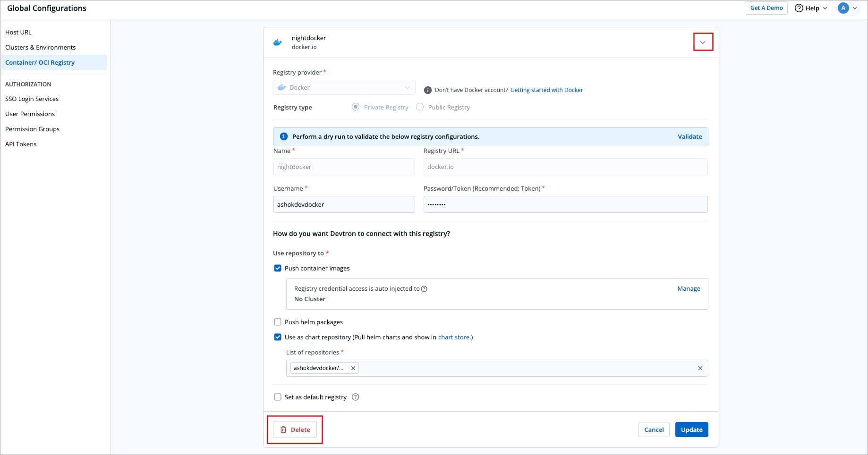
Task: Enable Push helm packages checkbox
Action: [x=278, y=322]
